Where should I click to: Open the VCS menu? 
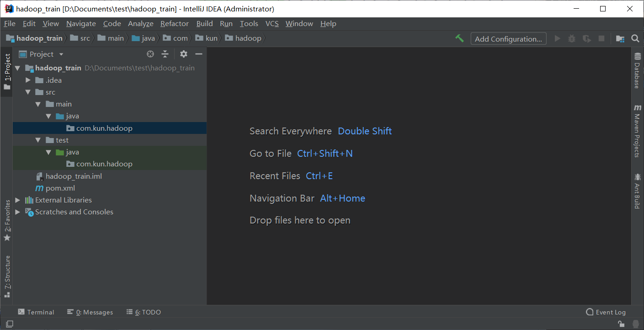click(x=272, y=24)
